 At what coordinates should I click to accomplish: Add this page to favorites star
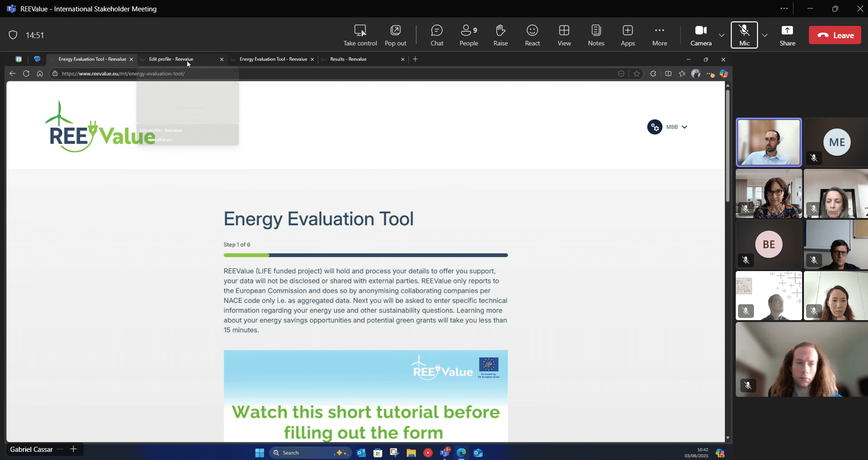tap(637, 74)
